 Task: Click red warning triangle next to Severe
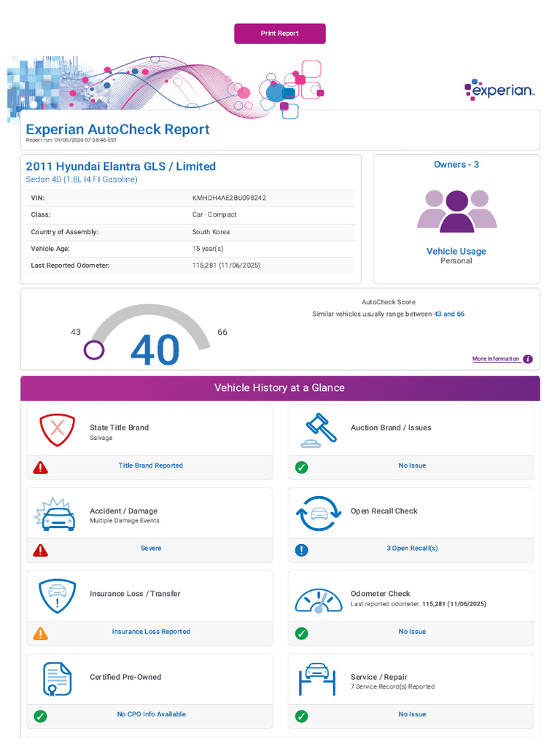[41, 550]
